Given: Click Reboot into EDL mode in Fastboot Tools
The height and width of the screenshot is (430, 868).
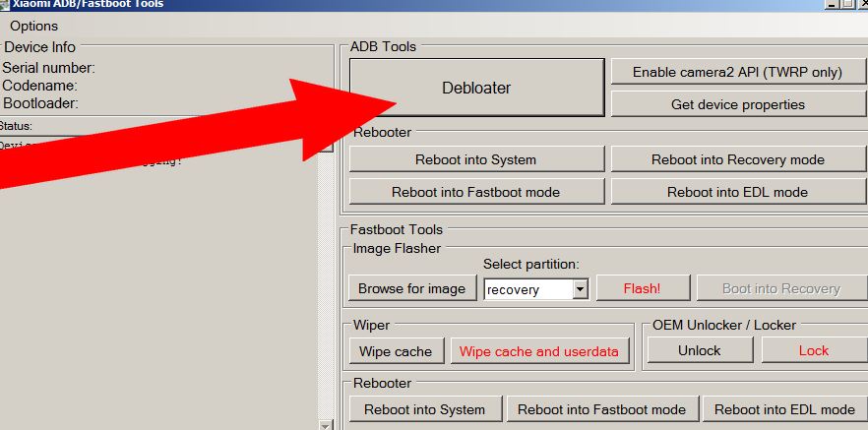Looking at the screenshot, I should pos(785,409).
